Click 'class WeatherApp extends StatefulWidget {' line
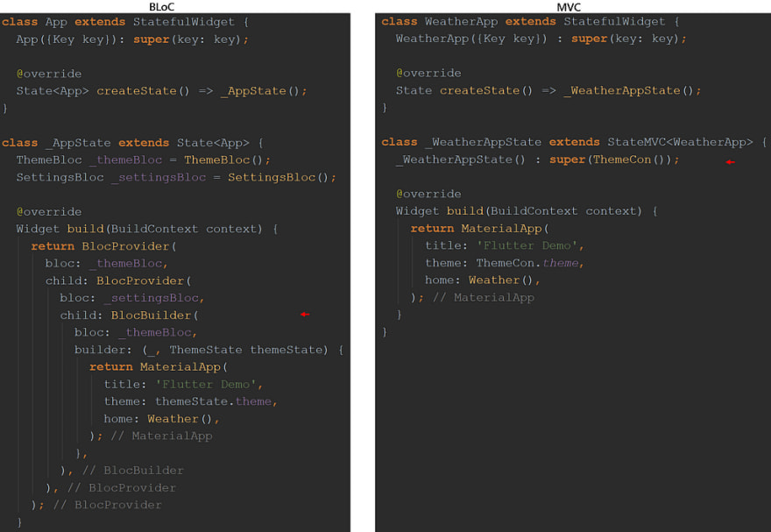 click(x=531, y=22)
